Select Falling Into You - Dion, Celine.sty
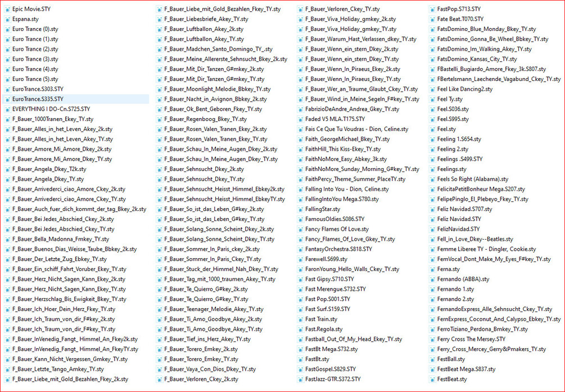The image size is (565, 392). (x=347, y=189)
